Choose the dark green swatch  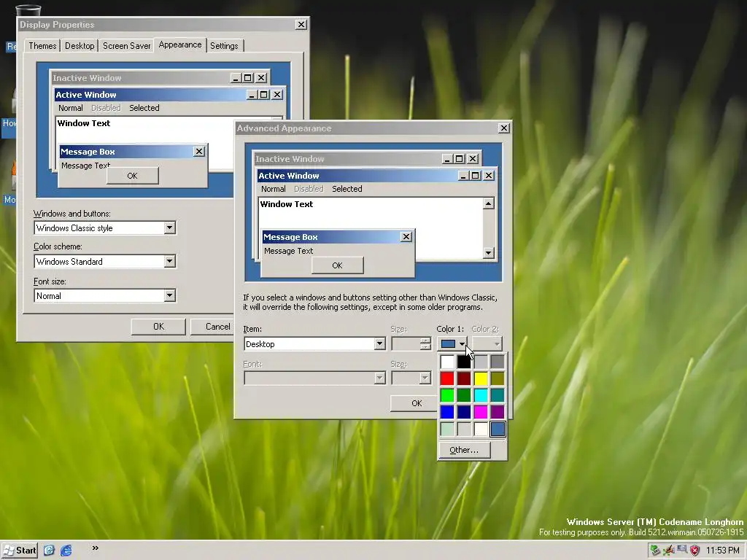pyautogui.click(x=464, y=395)
